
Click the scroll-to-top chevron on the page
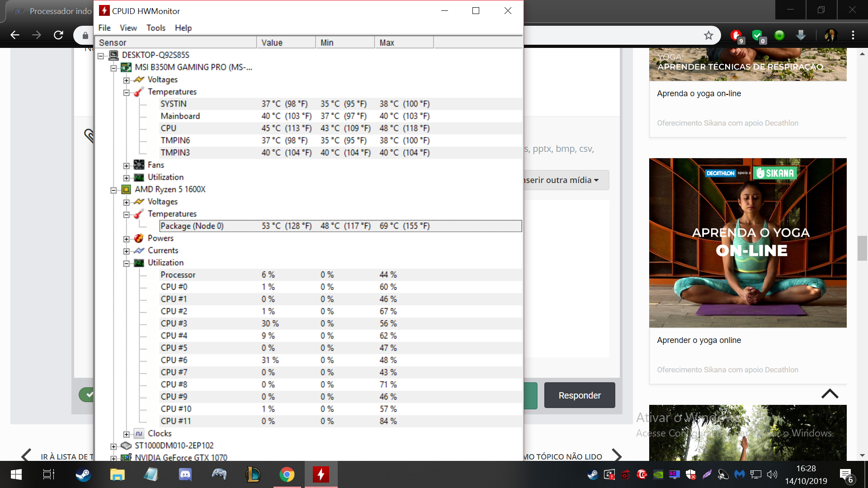pos(830,394)
